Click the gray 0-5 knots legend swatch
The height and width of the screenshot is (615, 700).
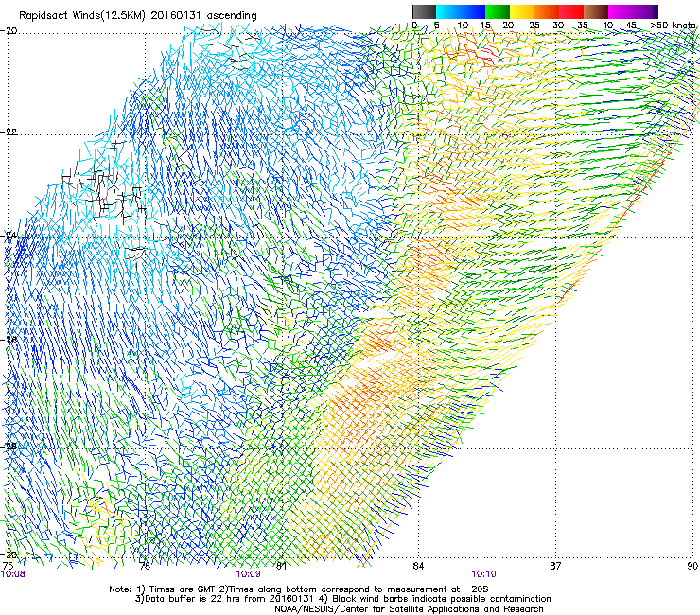pos(424,11)
